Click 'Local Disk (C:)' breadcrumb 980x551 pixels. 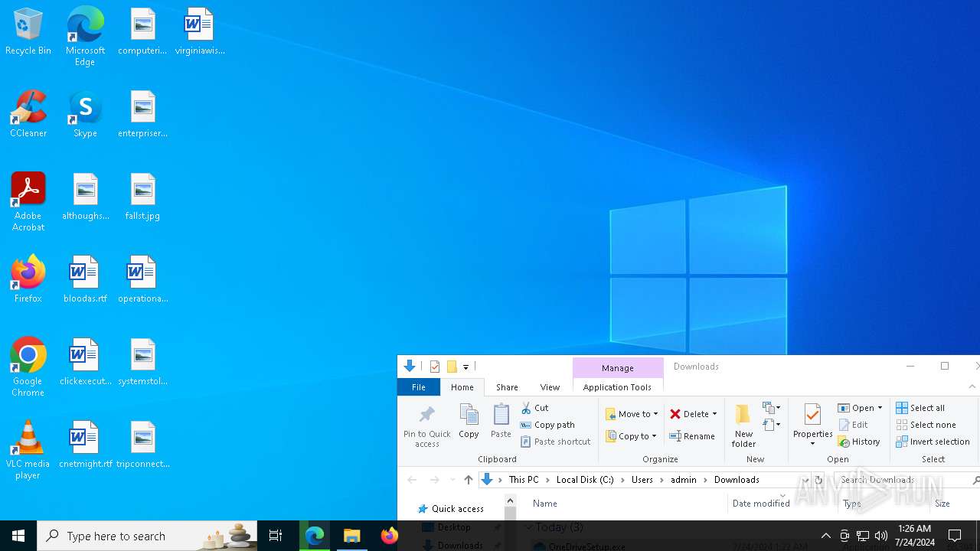pos(585,480)
